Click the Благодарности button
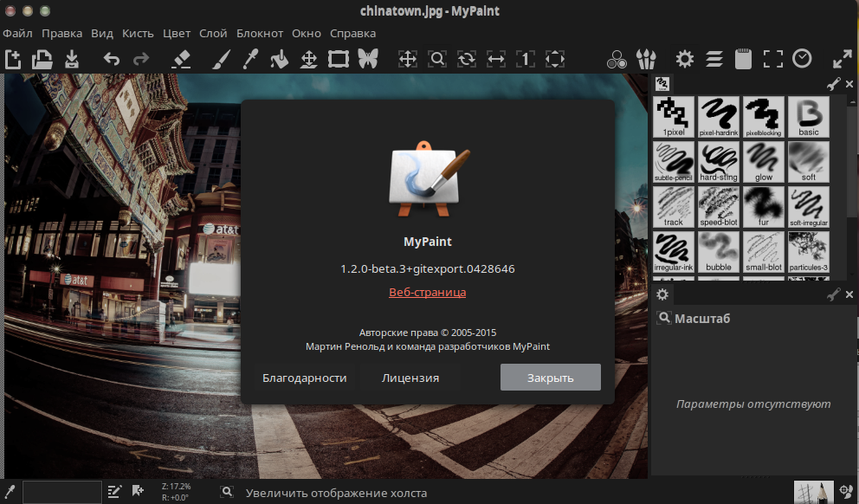The width and height of the screenshot is (859, 504). (x=305, y=378)
